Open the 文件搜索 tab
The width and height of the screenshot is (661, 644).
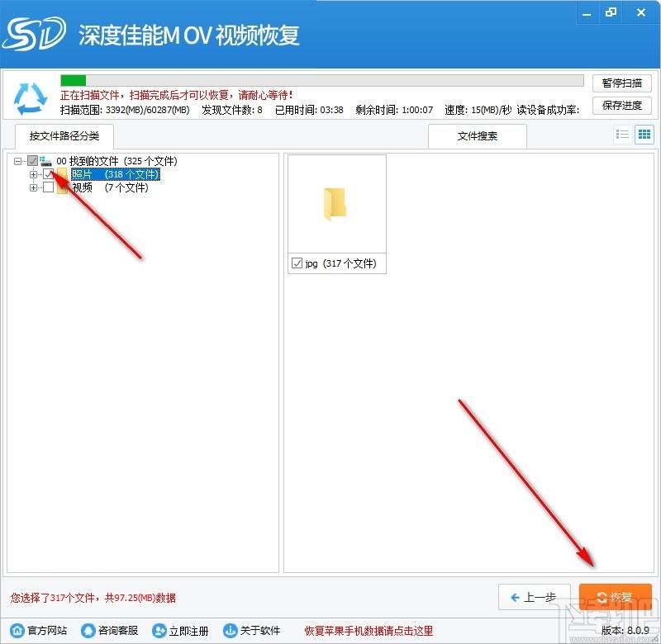(x=478, y=136)
